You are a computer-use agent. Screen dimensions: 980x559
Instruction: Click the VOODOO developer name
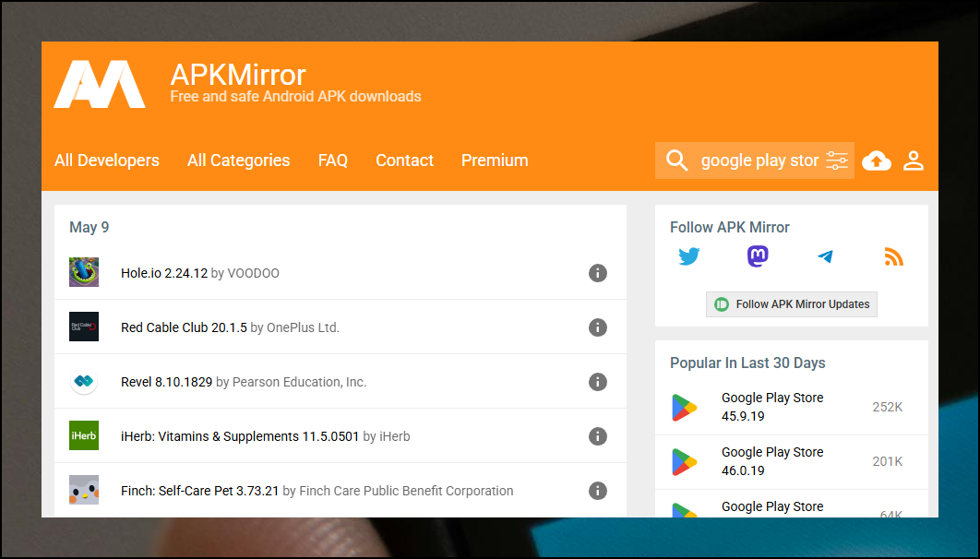pos(253,273)
